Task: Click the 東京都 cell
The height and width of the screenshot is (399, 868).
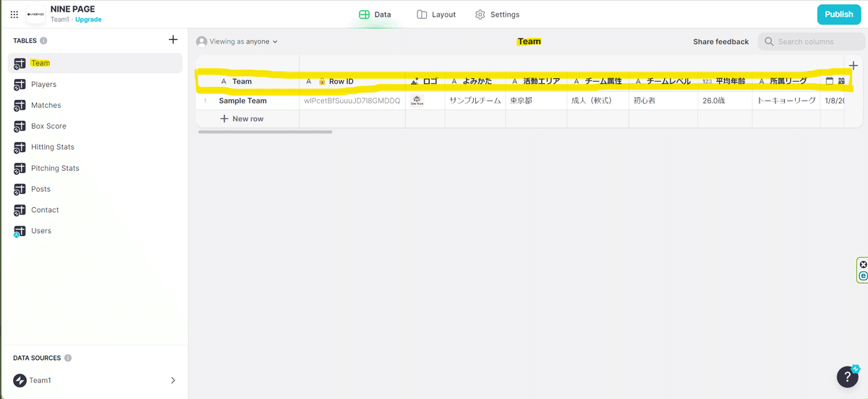Action: (536, 101)
